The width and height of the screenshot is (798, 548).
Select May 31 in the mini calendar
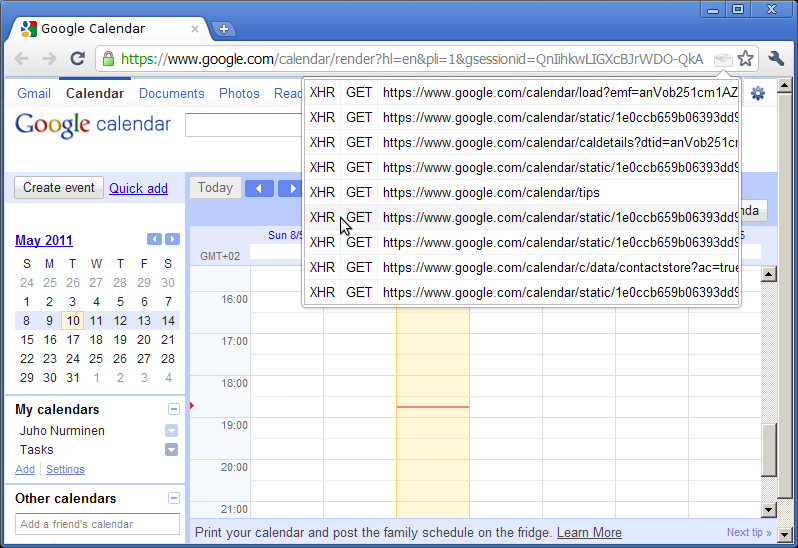(73, 378)
